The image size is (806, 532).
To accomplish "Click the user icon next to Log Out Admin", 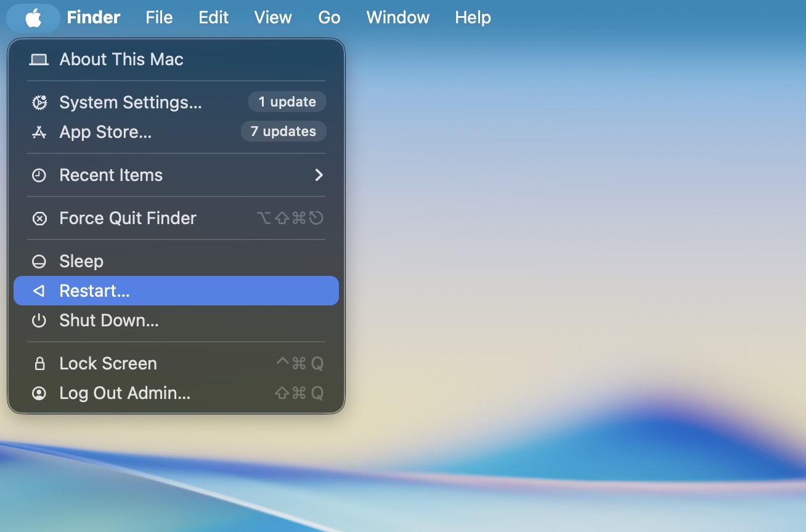I will (38, 393).
